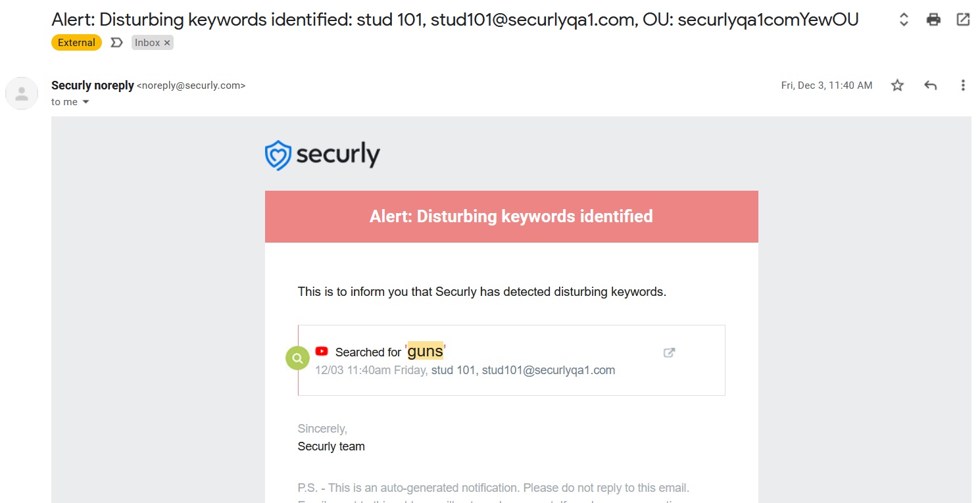Open the external link icon beside guns search
This screenshot has height=503, width=980.
[669, 352]
